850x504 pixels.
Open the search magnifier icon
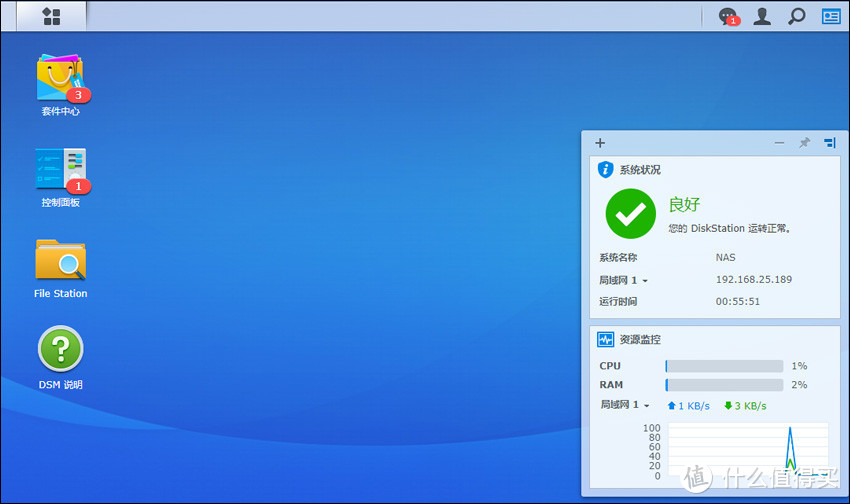[796, 16]
